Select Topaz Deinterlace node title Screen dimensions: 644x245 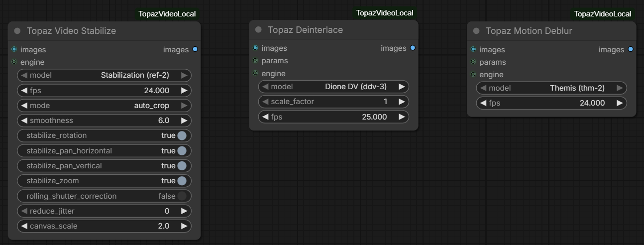coord(305,30)
